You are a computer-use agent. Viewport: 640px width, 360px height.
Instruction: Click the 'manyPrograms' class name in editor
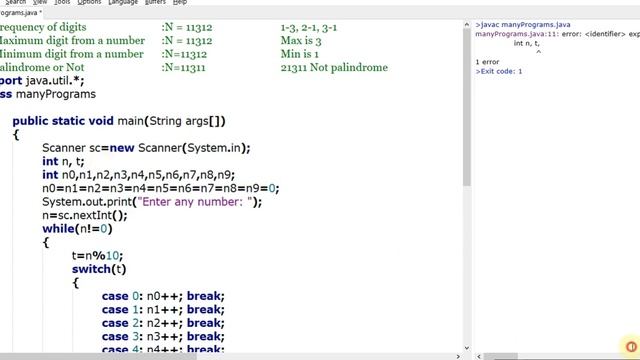pos(56,94)
